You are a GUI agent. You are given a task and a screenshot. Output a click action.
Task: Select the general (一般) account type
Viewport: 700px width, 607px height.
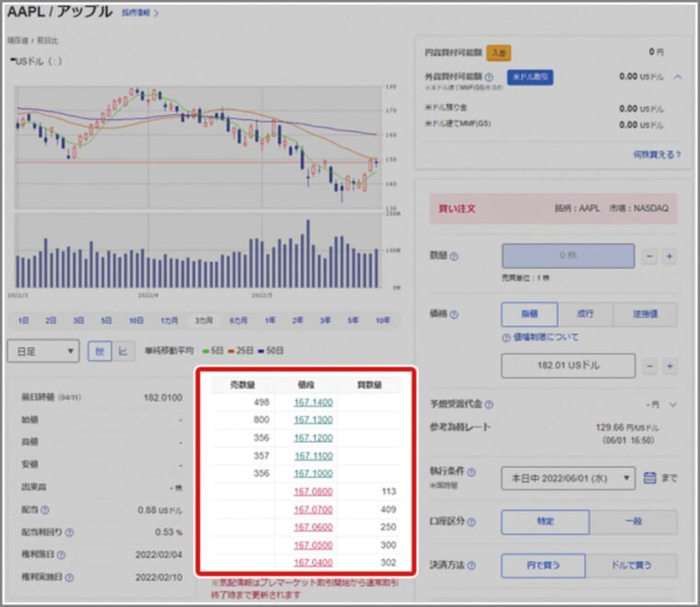(x=634, y=521)
